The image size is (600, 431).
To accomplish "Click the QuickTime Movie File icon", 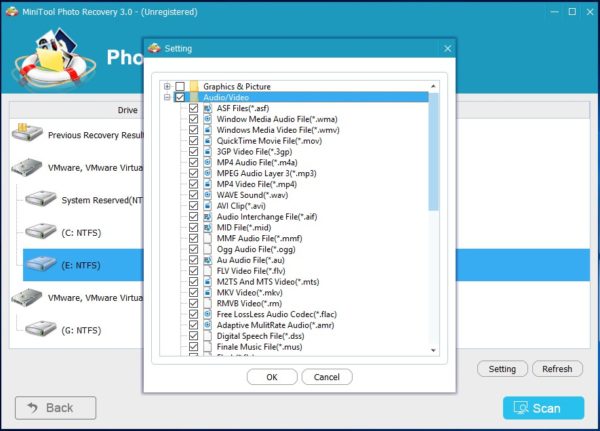I will [207, 141].
